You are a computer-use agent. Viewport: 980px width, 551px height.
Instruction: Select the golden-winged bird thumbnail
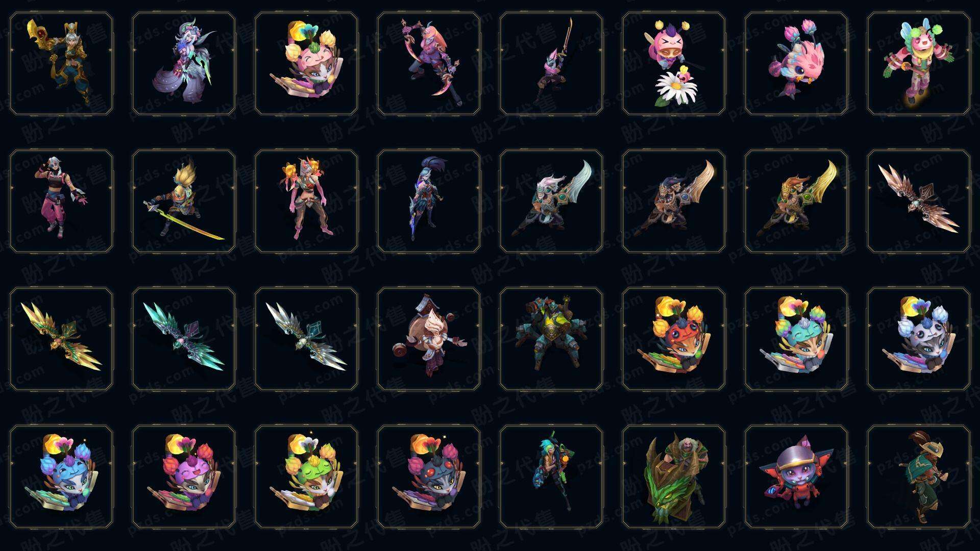61,339
